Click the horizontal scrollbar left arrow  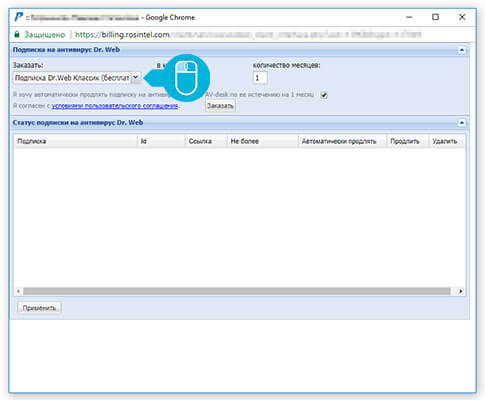pyautogui.click(x=19, y=291)
